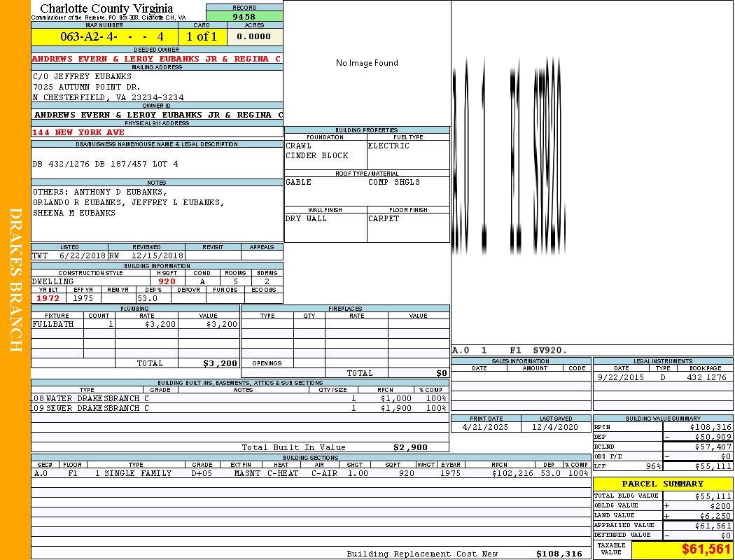This screenshot has height=560, width=735.
Task: Select LCF percentage 96%
Action: pos(653,467)
